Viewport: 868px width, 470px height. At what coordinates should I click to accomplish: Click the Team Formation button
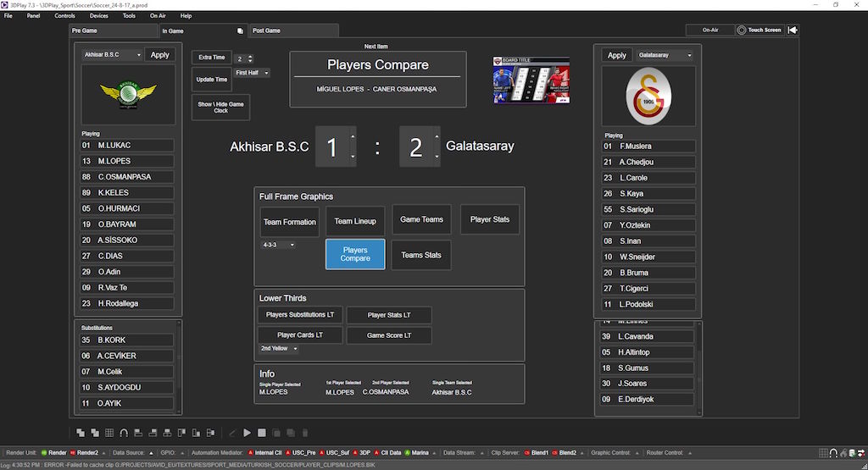pyautogui.click(x=290, y=222)
